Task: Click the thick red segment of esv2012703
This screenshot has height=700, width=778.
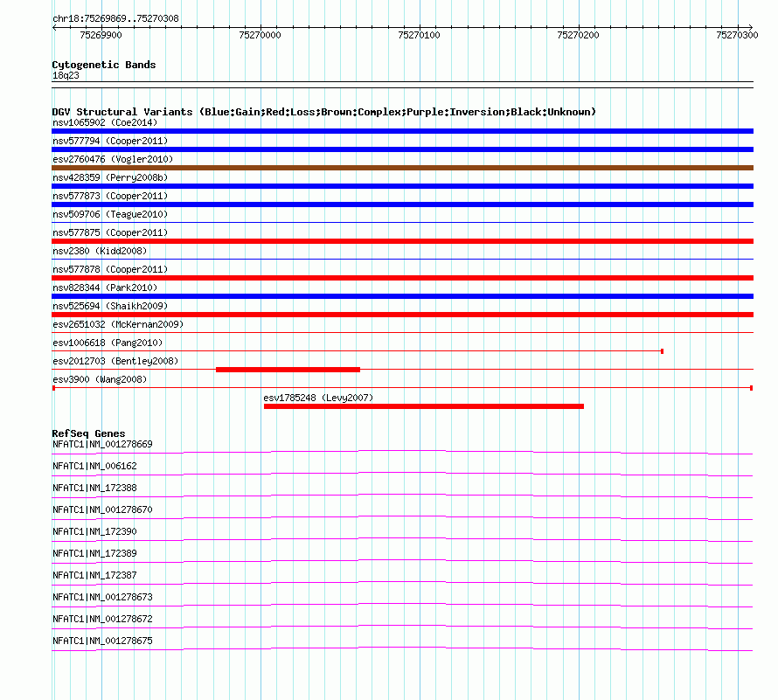Action: point(288,370)
